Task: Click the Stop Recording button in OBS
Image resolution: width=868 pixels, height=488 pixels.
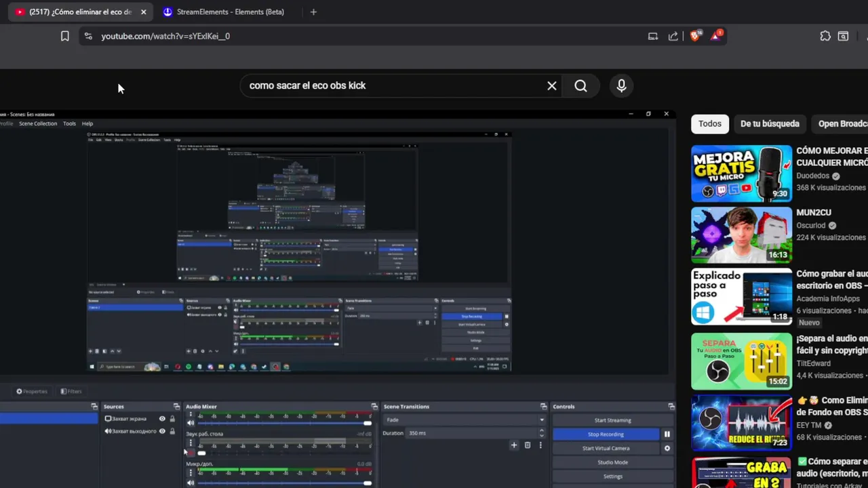Action: (x=606, y=434)
